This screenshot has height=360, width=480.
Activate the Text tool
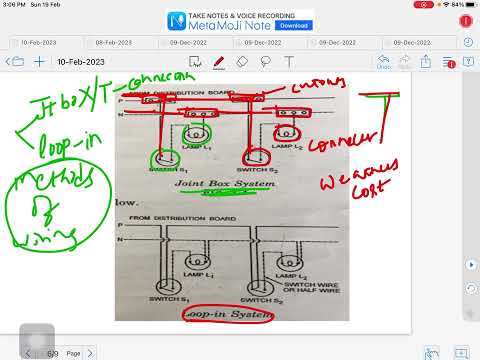[x=289, y=62]
